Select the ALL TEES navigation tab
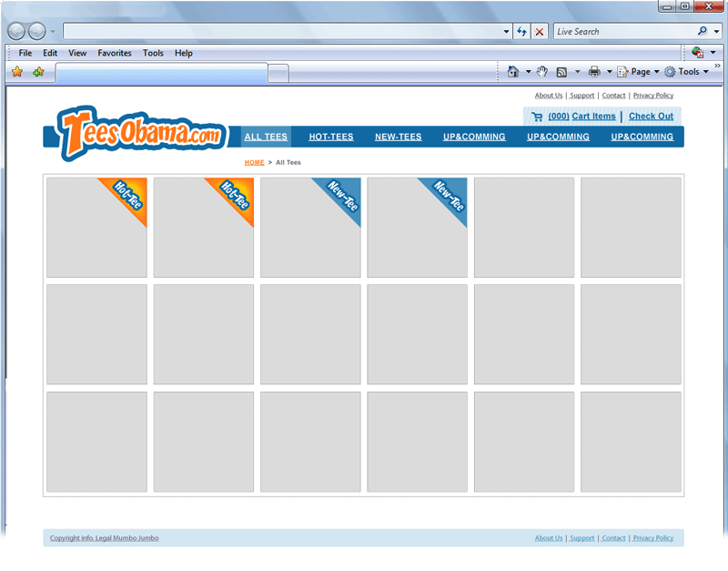The width and height of the screenshot is (728, 571). pos(266,137)
